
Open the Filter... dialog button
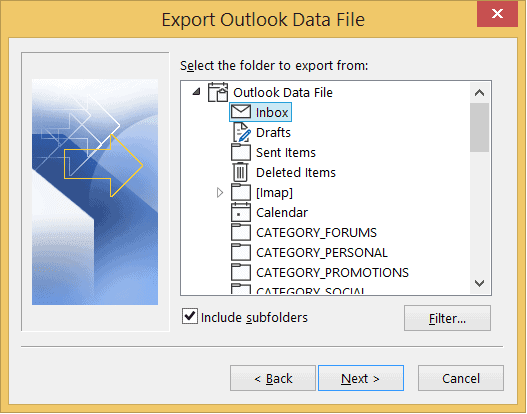click(447, 318)
